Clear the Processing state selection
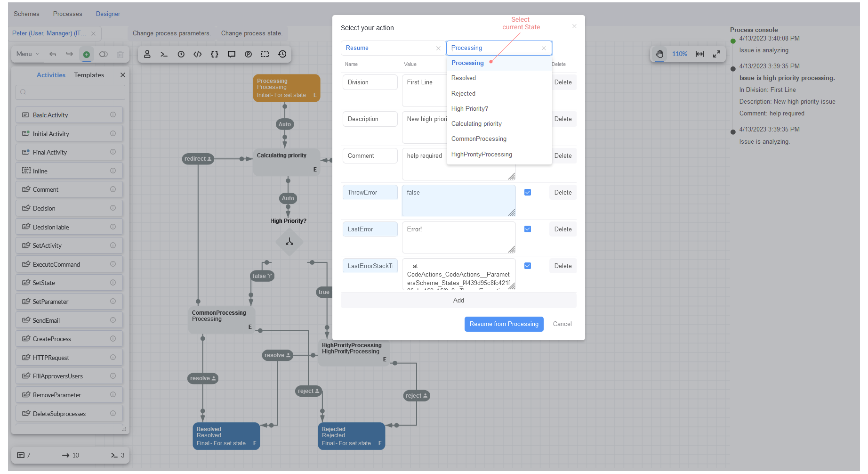Viewport: 868px width, 474px height. point(544,48)
